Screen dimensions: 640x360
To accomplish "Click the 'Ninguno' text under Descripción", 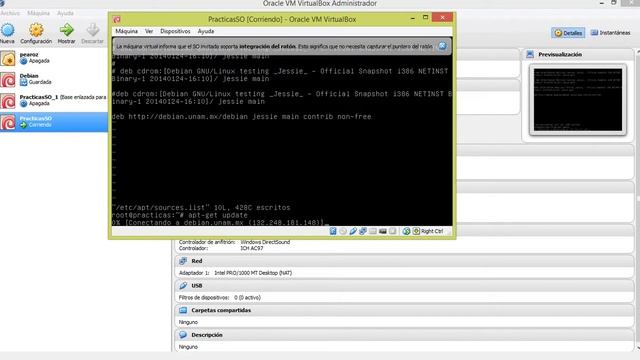I will pyautogui.click(x=188, y=347).
